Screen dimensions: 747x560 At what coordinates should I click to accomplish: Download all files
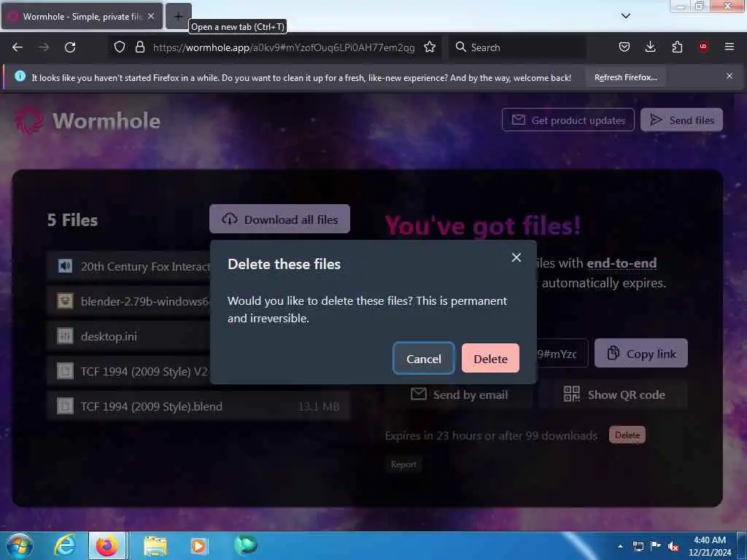click(x=279, y=219)
